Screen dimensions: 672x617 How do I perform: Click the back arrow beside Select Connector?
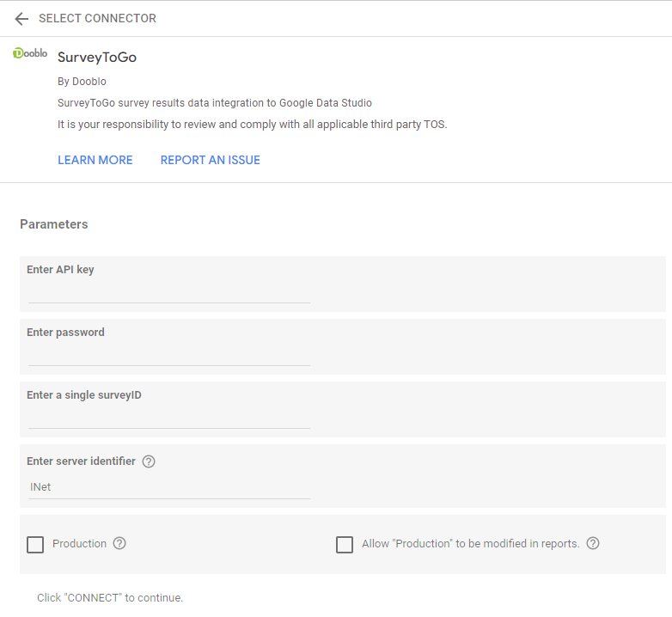(21, 19)
